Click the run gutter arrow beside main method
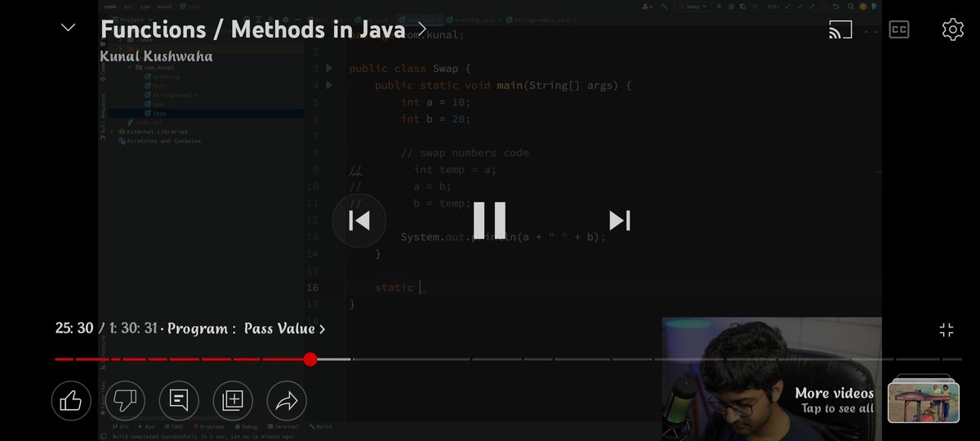 pyautogui.click(x=329, y=85)
